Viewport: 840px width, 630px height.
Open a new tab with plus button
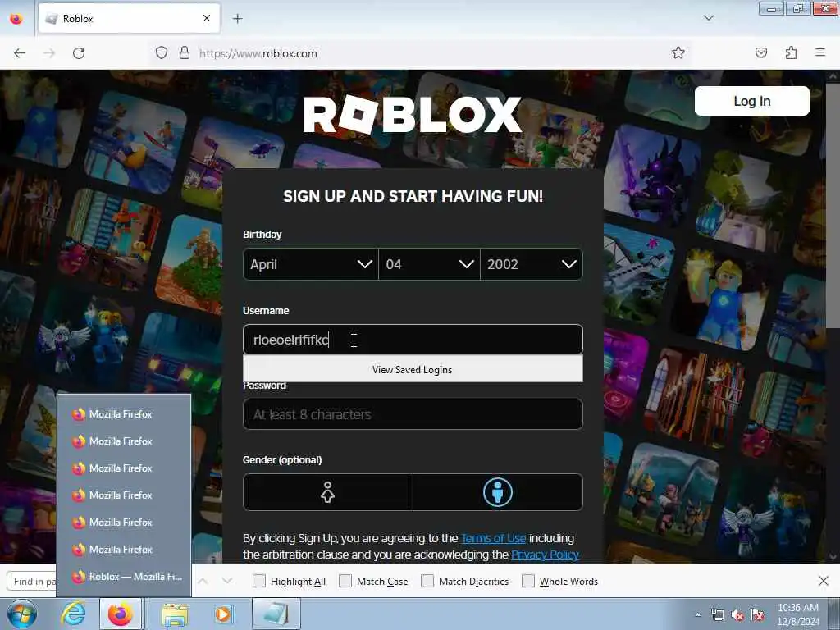237,19
